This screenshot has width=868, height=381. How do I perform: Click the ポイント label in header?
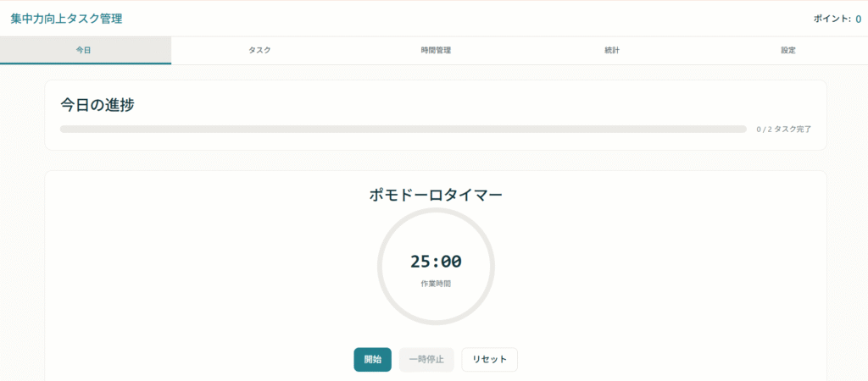tap(831, 19)
